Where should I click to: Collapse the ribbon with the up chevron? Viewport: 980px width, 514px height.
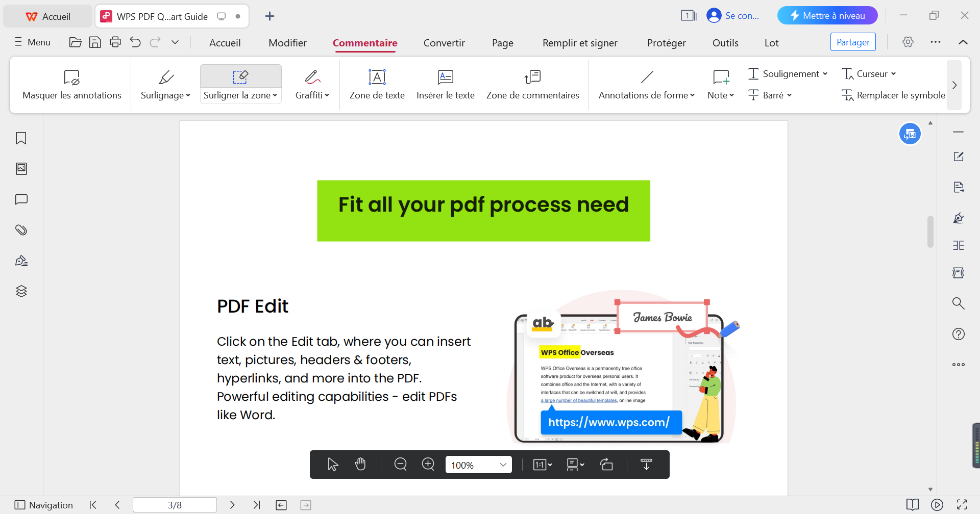click(963, 42)
